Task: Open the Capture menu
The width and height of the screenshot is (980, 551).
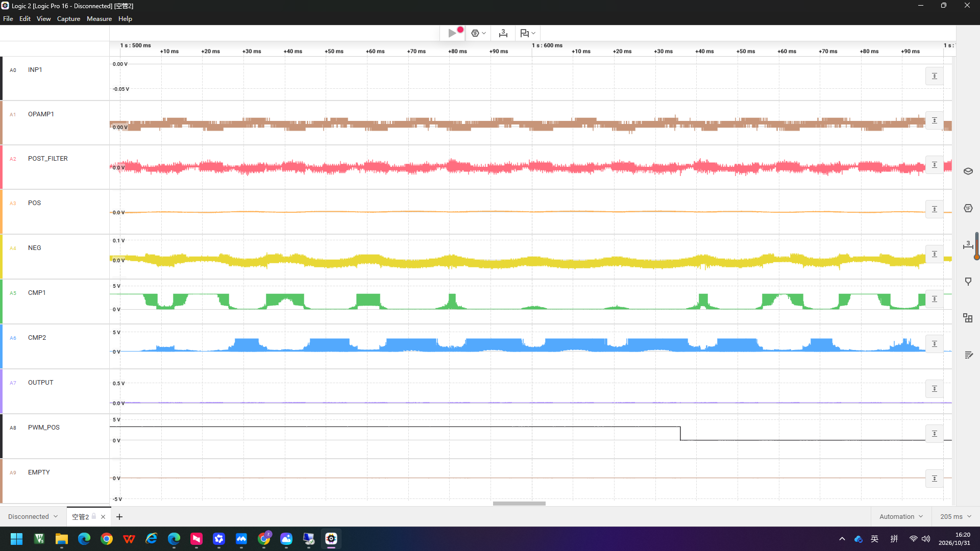Action: tap(68, 19)
